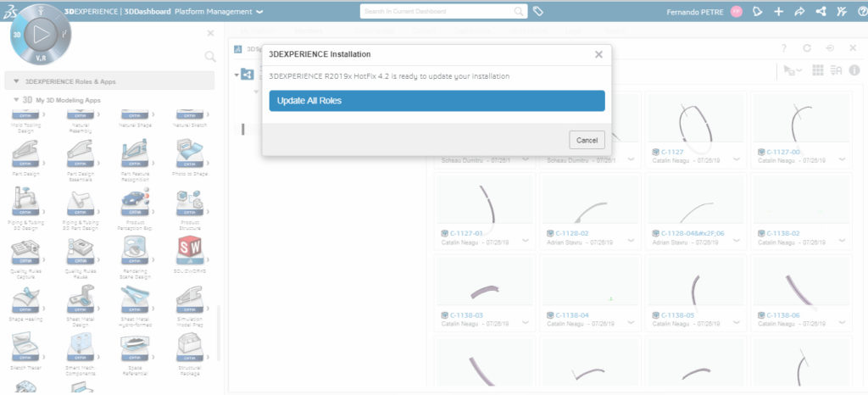This screenshot has width=868, height=395.
Task: Close the 3DEXPERIENCE Installation dialog with X
Action: click(x=598, y=54)
